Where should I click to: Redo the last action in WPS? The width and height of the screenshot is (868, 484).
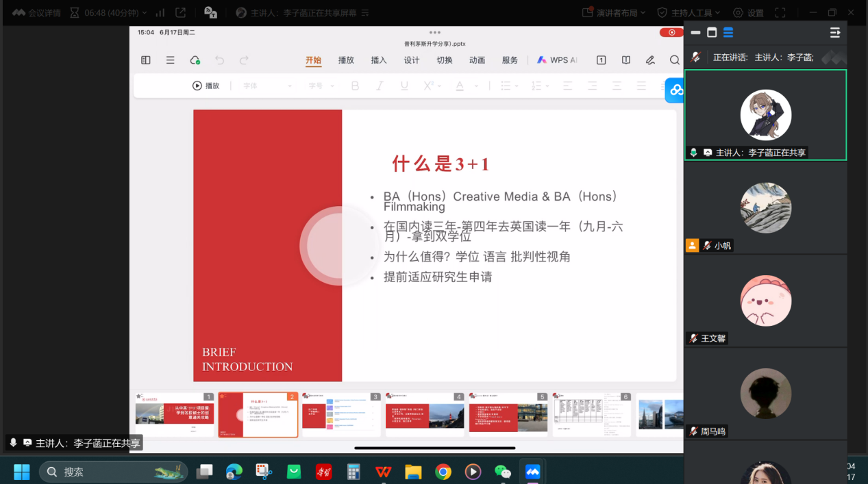[x=244, y=60]
